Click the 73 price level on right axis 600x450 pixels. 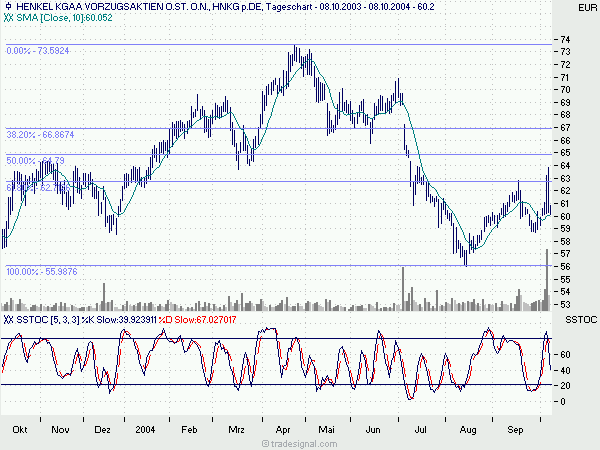566,52
